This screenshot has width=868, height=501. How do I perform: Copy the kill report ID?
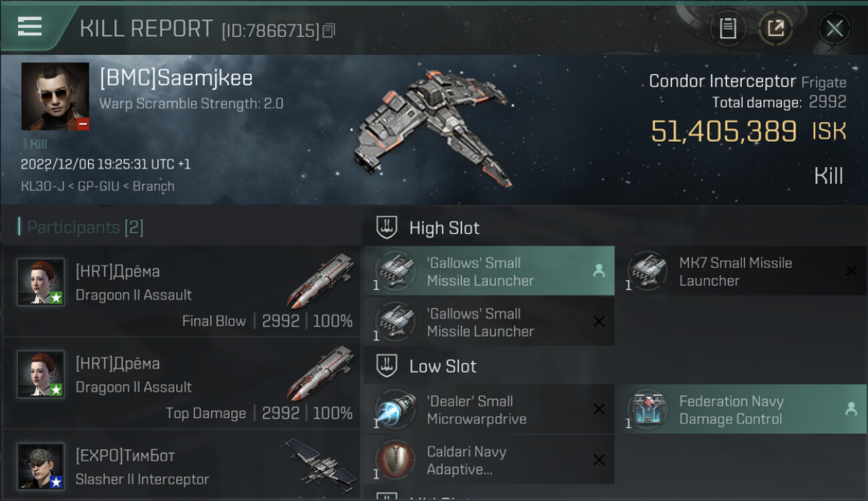329,31
